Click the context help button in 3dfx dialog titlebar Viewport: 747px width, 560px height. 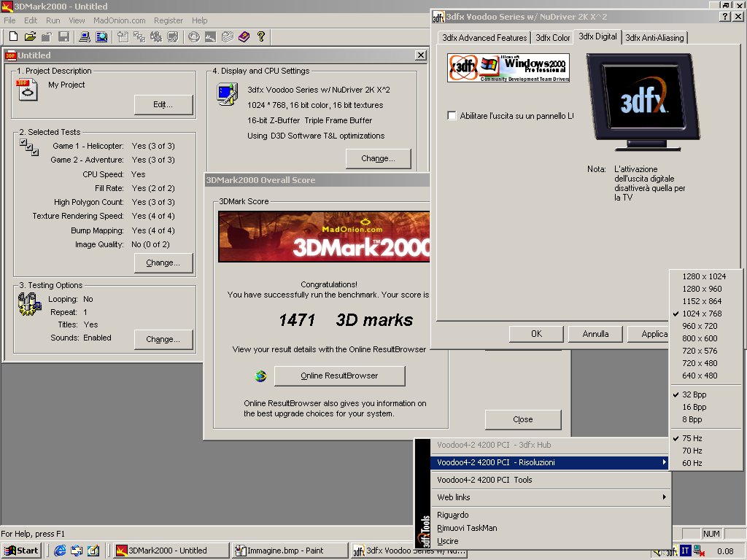(x=724, y=16)
